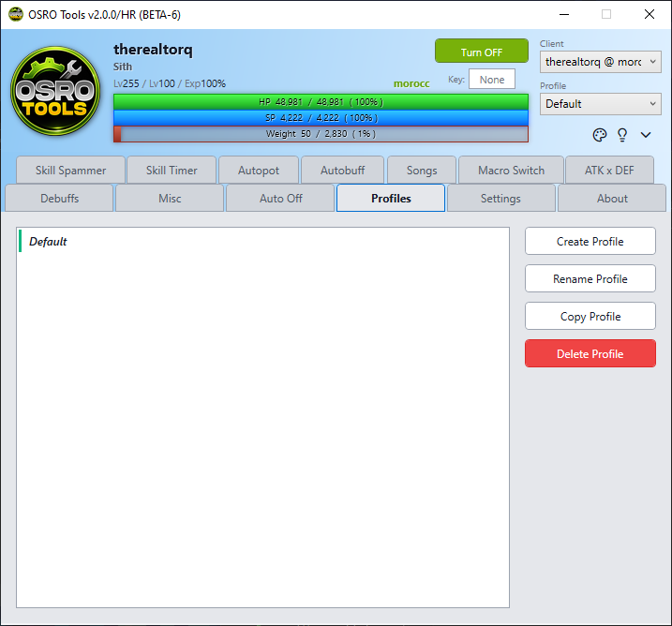Minimize the OSRO Tools window
This screenshot has width=672, height=626.
pyautogui.click(x=564, y=14)
